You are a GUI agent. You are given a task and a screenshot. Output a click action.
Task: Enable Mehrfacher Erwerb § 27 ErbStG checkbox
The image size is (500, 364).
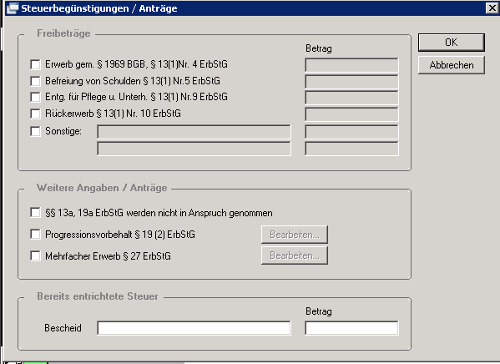(35, 256)
